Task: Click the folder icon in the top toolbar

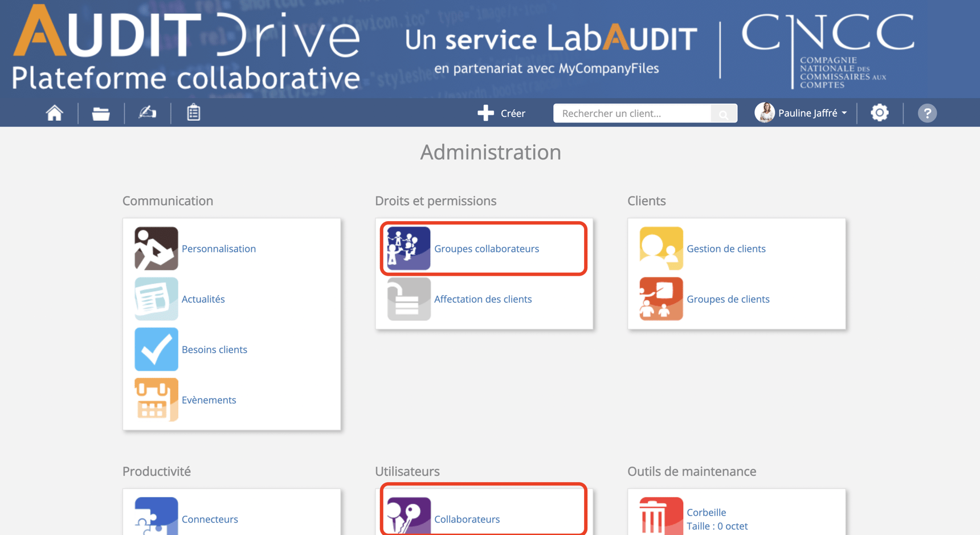Action: [101, 112]
